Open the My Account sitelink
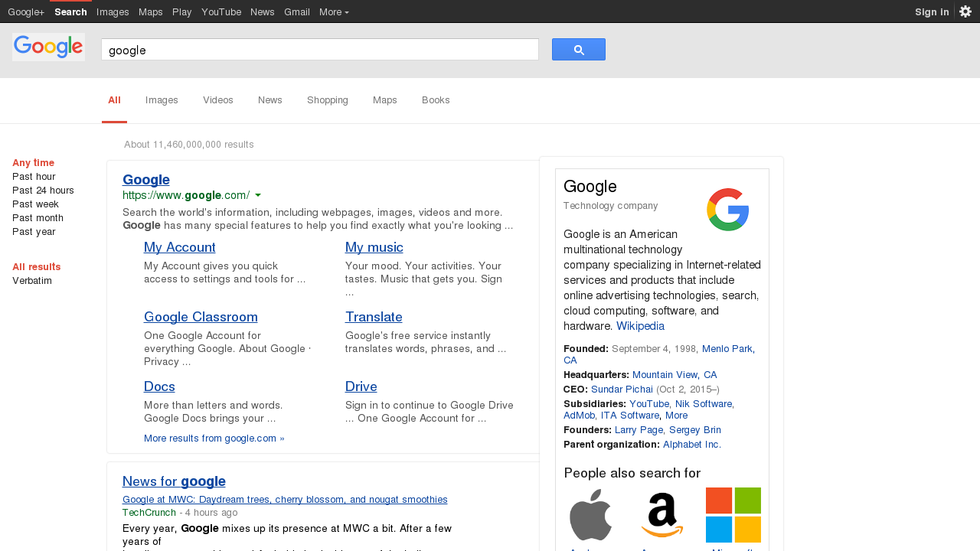Screen dimensions: 980x551 click(180, 248)
